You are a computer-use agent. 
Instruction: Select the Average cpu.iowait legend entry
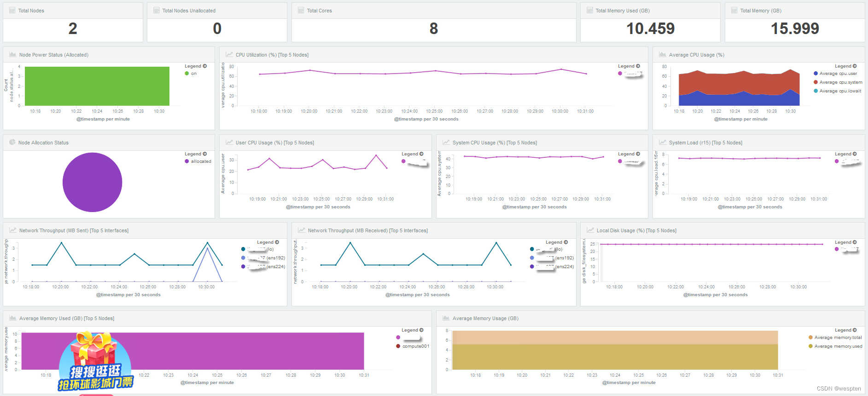click(x=837, y=91)
